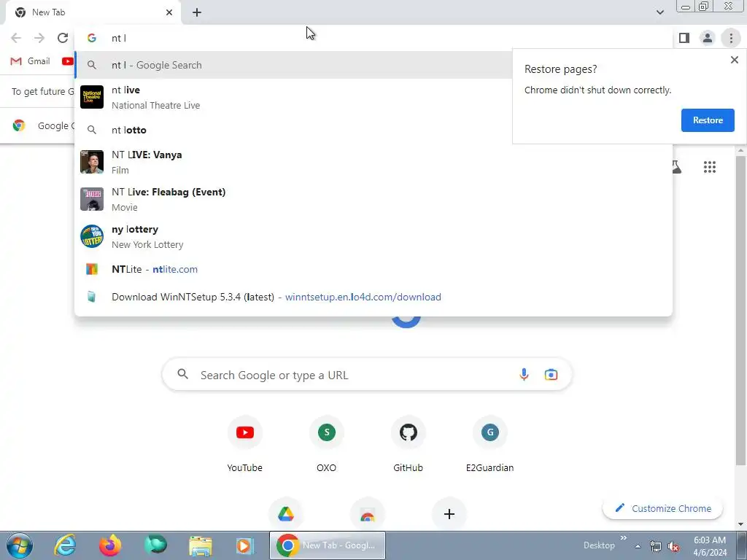Open the GitHub shortcut tile
Image resolution: width=747 pixels, height=560 pixels.
click(x=409, y=444)
